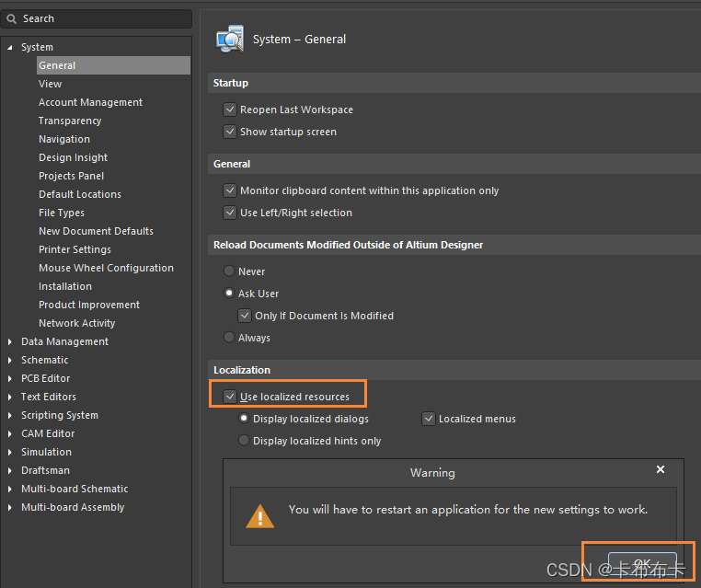Expand the Data Management tree node
701x588 pixels.
tap(10, 341)
